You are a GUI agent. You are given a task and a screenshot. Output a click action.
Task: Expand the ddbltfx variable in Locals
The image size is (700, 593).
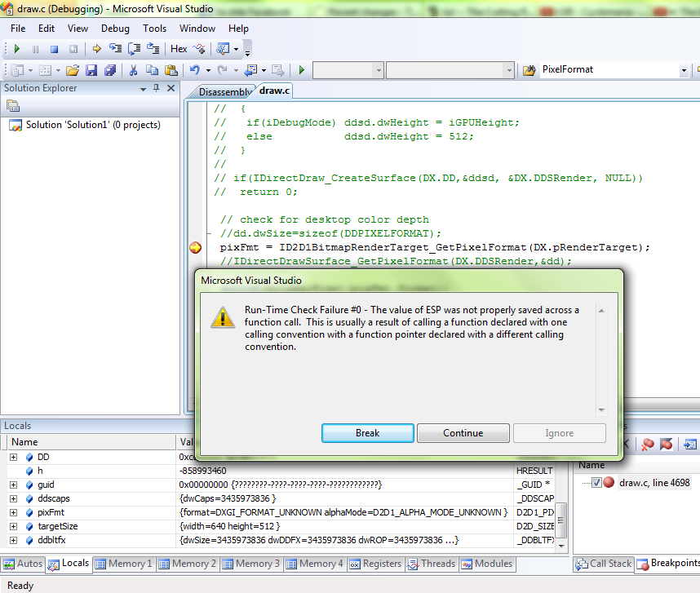pyautogui.click(x=13, y=540)
